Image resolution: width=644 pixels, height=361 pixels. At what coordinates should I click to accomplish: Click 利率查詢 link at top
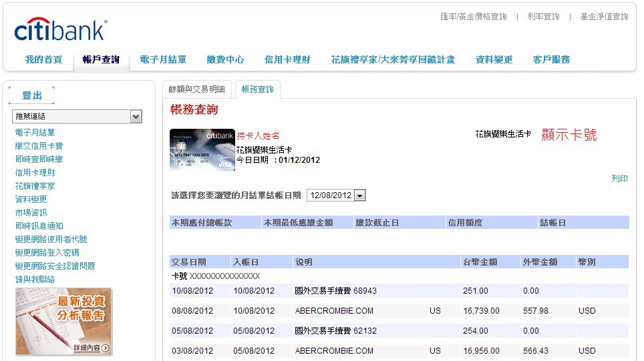click(x=543, y=17)
